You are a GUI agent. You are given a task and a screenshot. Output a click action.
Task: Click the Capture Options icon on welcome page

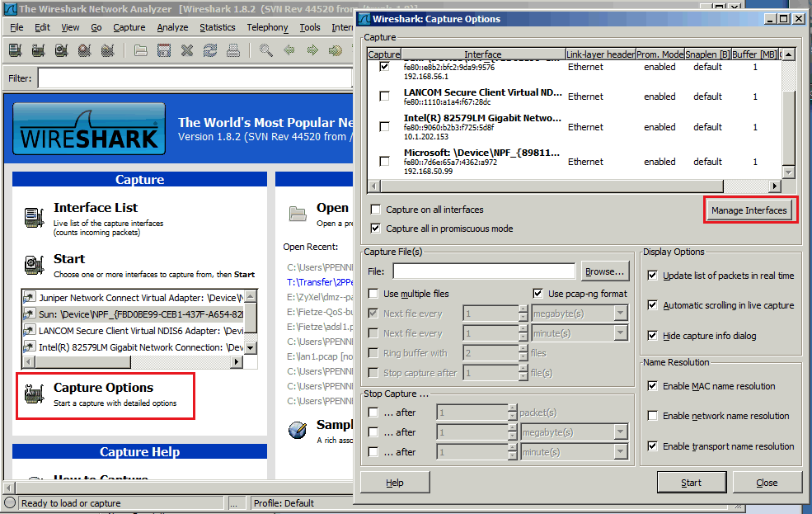(34, 394)
